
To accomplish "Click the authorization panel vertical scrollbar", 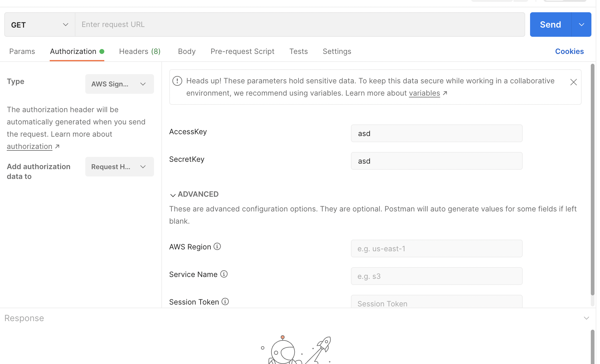I will point(593,179).
